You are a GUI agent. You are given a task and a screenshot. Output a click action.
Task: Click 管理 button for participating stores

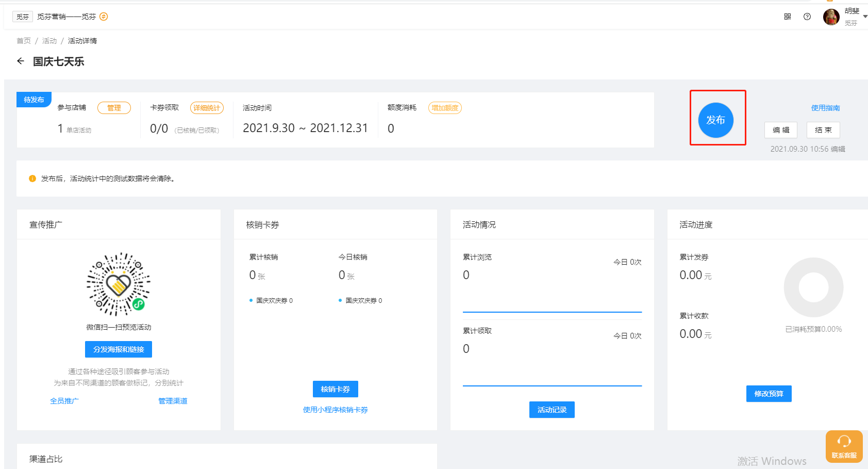[114, 108]
